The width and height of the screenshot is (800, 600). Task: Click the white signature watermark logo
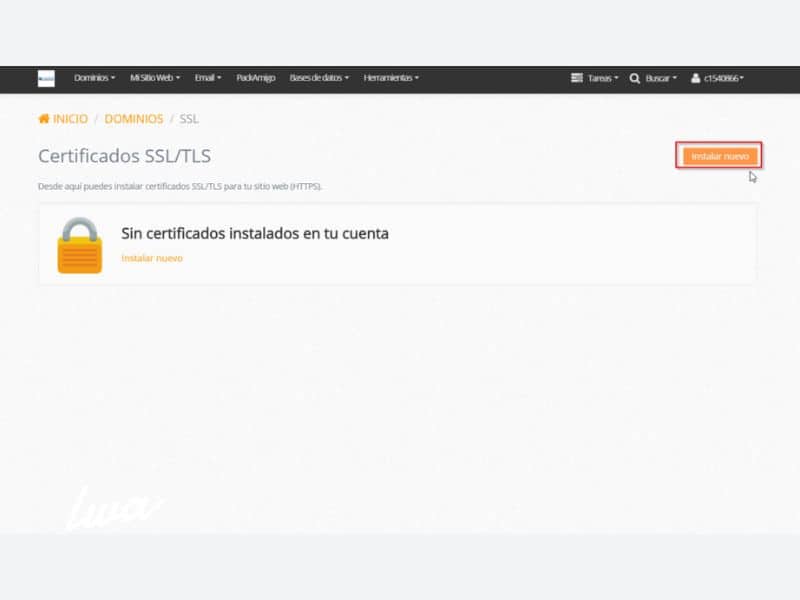point(112,510)
